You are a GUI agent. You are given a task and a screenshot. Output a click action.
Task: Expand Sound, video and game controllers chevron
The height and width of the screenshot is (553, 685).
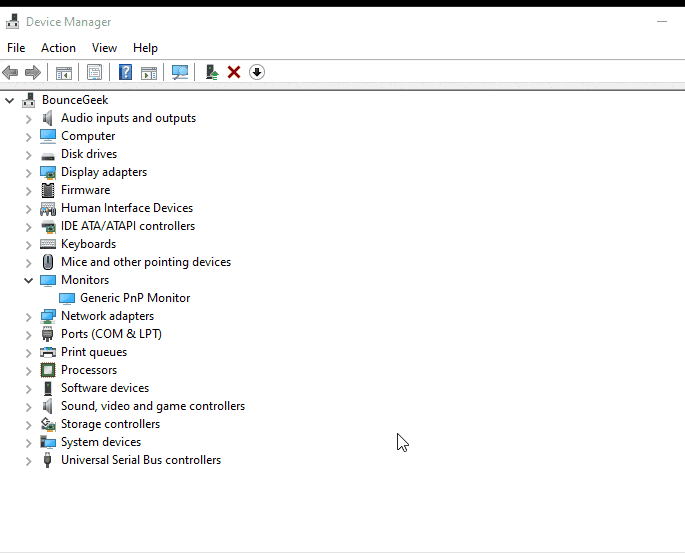pos(28,407)
